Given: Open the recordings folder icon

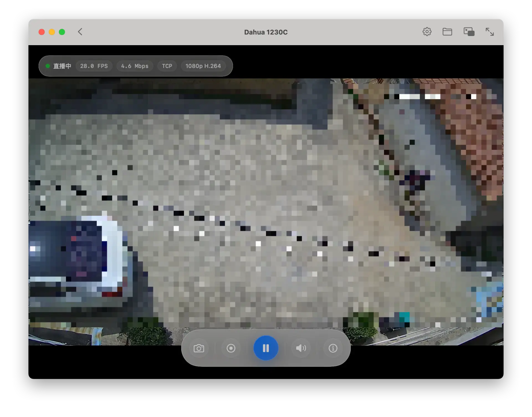Looking at the screenshot, I should pyautogui.click(x=447, y=32).
